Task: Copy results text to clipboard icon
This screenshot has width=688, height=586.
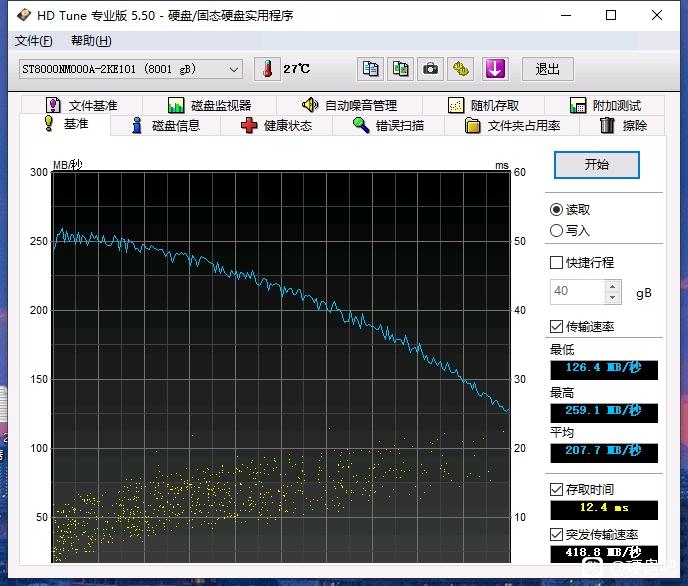Action: click(370, 69)
